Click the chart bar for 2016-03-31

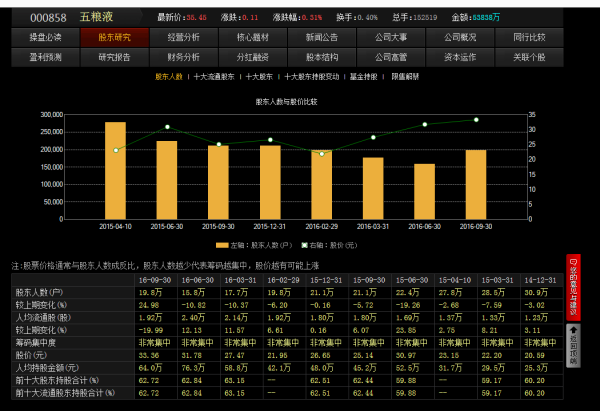click(x=373, y=188)
